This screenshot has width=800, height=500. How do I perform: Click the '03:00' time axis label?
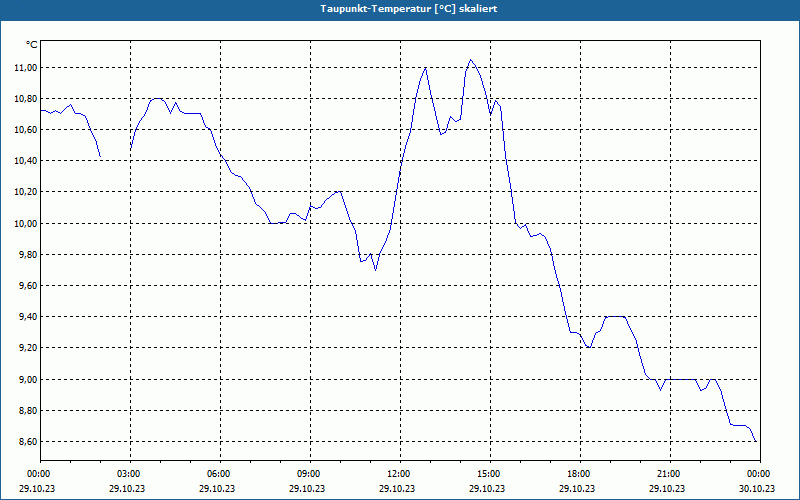coord(131,474)
